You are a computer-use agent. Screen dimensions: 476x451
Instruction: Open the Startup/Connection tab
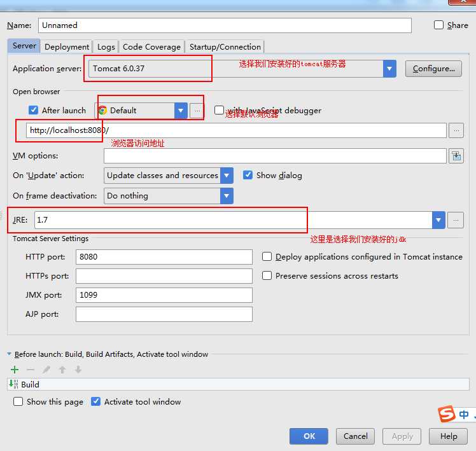[225, 46]
